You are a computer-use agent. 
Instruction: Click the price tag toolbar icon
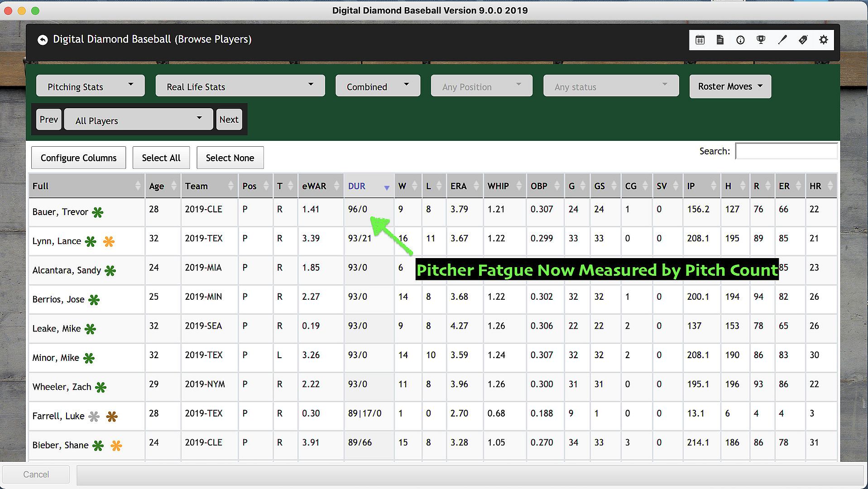click(x=803, y=40)
